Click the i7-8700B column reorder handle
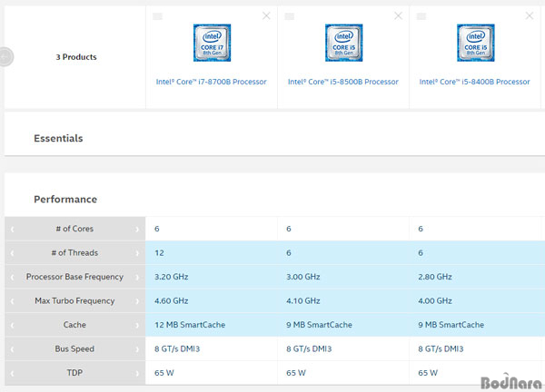This screenshot has width=545, height=392. coord(157,16)
